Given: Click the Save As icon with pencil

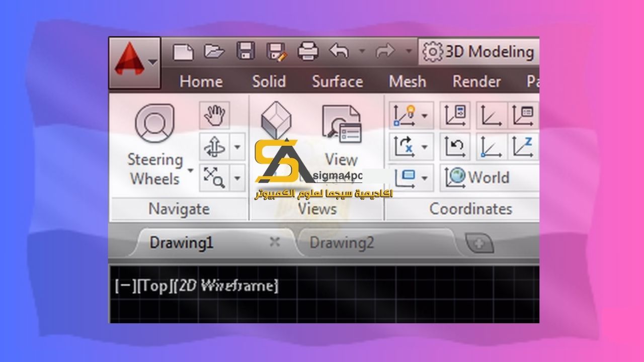Looking at the screenshot, I should pyautogui.click(x=276, y=51).
